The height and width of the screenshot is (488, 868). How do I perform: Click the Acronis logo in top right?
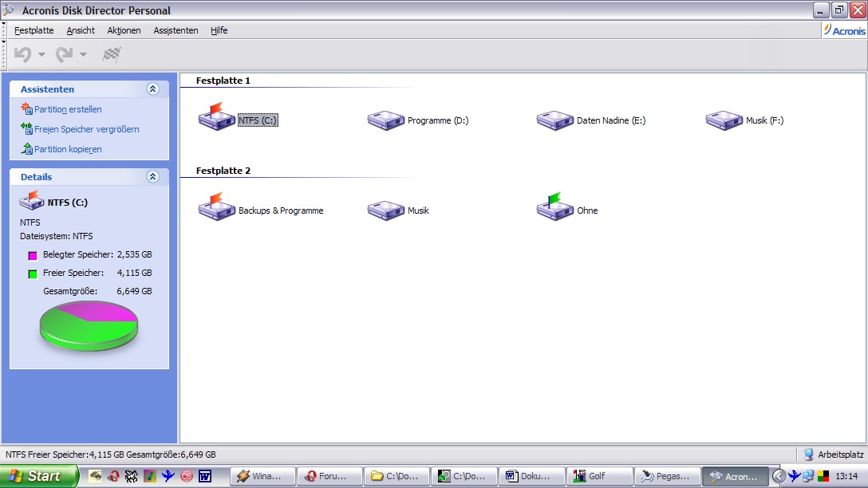tap(844, 30)
